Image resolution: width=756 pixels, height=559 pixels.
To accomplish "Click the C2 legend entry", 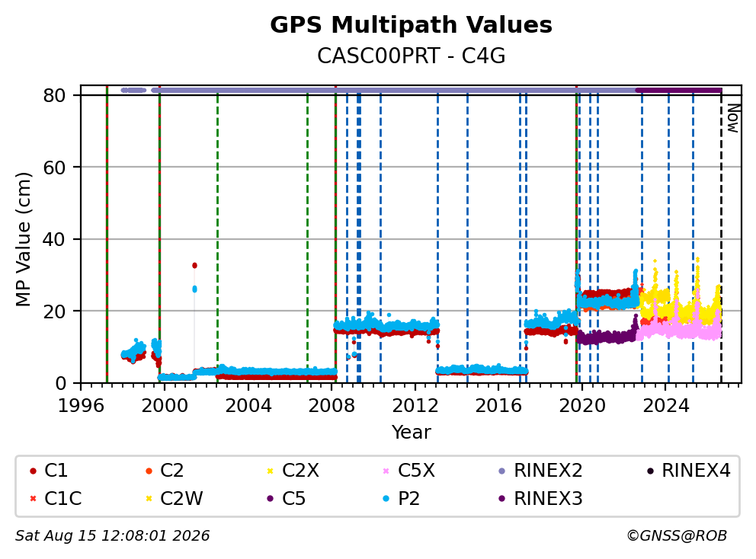I will tap(165, 471).
